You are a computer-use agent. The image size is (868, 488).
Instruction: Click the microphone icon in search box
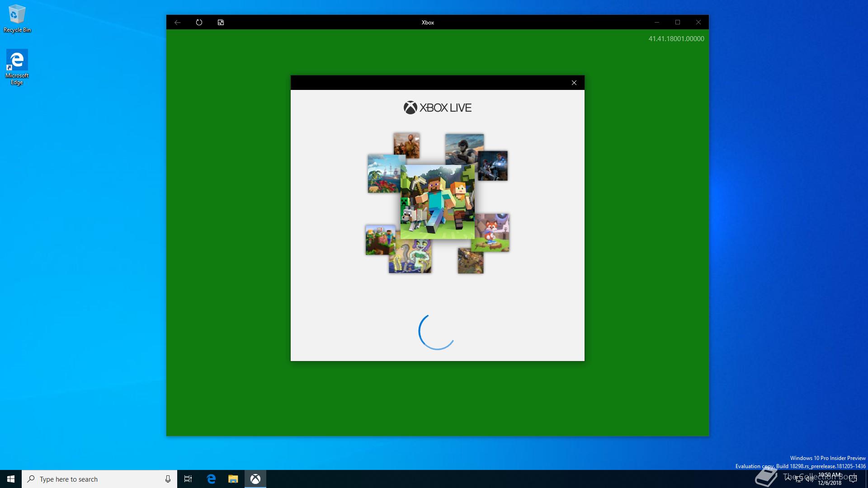(x=168, y=479)
